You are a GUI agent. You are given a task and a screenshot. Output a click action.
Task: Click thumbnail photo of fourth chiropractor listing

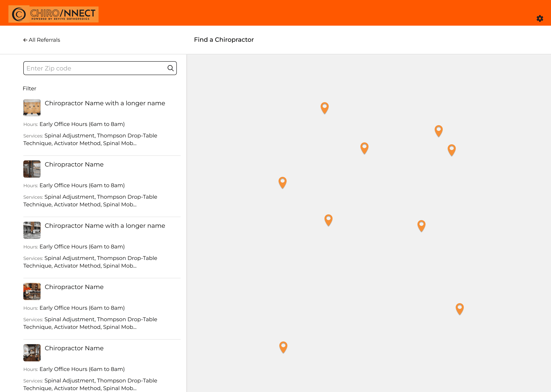coord(32,292)
